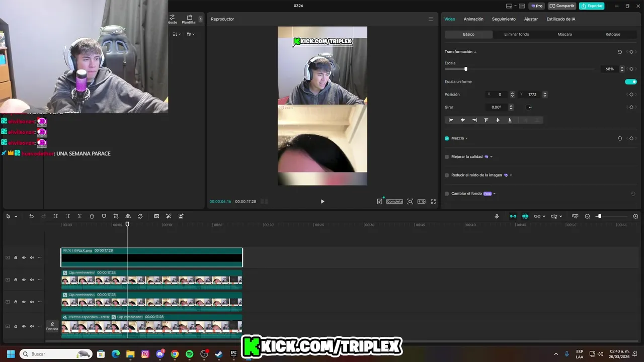Delete the selected clip with the trash icon
Viewport: 644px width, 362px height.
[92, 216]
